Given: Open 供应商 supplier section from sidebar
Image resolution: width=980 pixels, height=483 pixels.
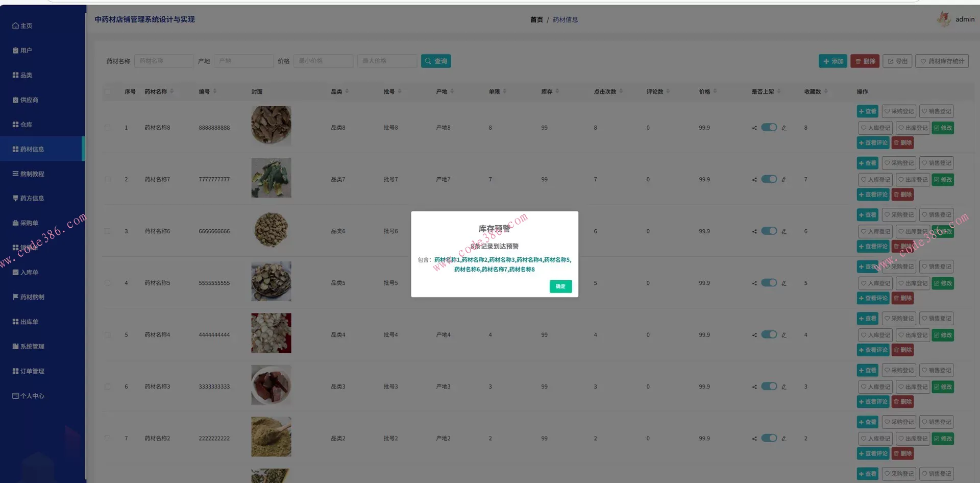Looking at the screenshot, I should (15, 100).
